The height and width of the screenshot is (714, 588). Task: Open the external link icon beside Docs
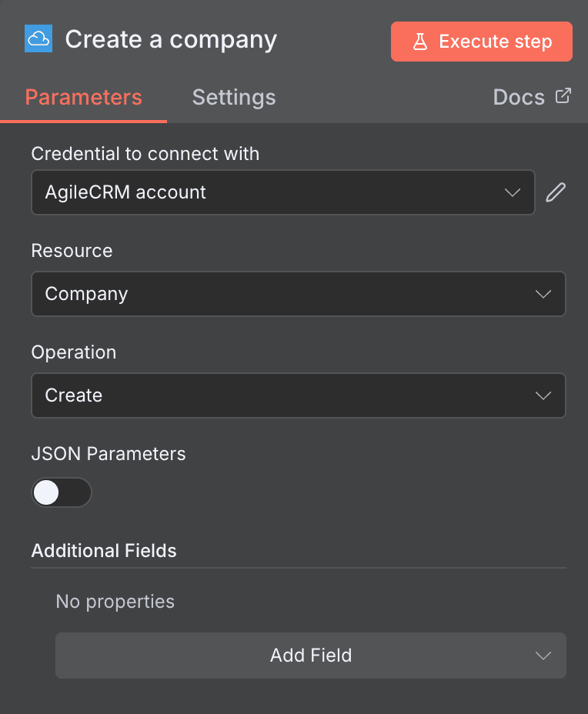(564, 95)
